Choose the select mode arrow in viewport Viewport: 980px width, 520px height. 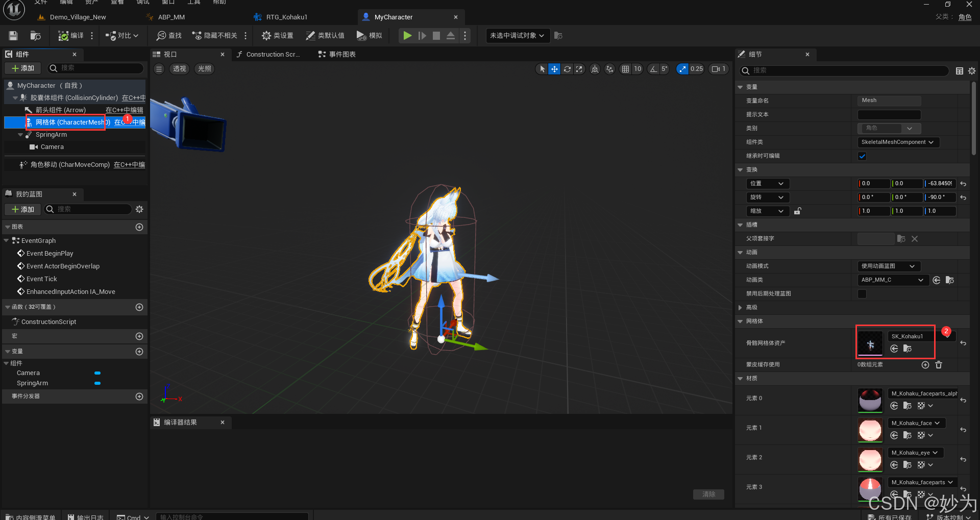click(x=542, y=69)
